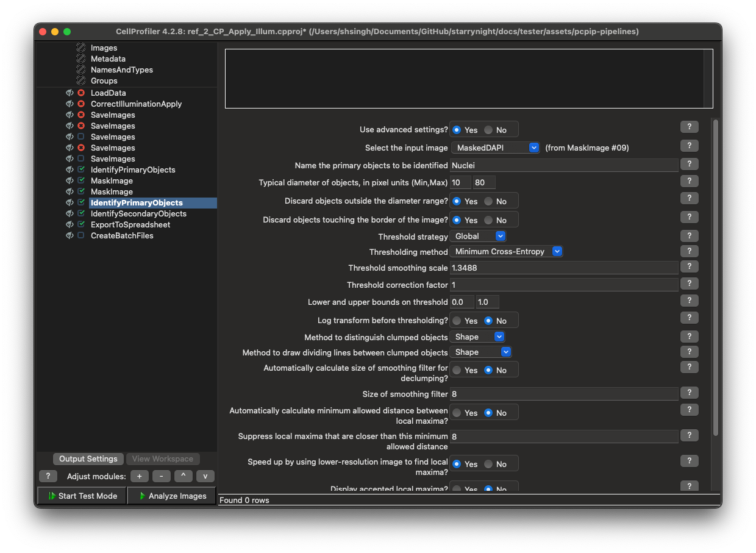Click the remove module minus button

tap(161, 476)
